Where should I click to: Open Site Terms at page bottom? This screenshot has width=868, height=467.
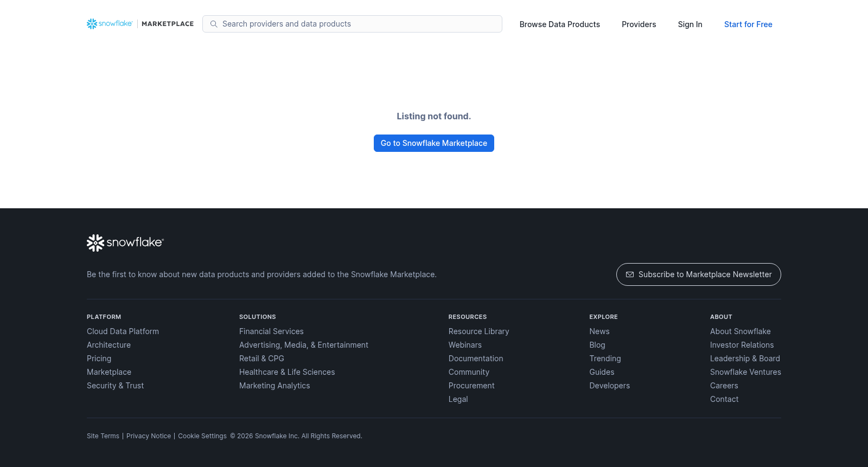[x=103, y=436]
